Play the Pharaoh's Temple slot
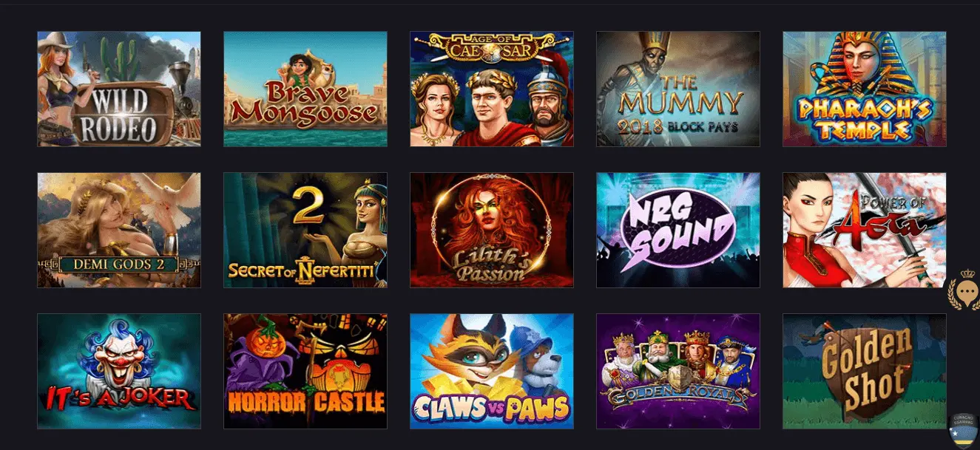 point(865,89)
